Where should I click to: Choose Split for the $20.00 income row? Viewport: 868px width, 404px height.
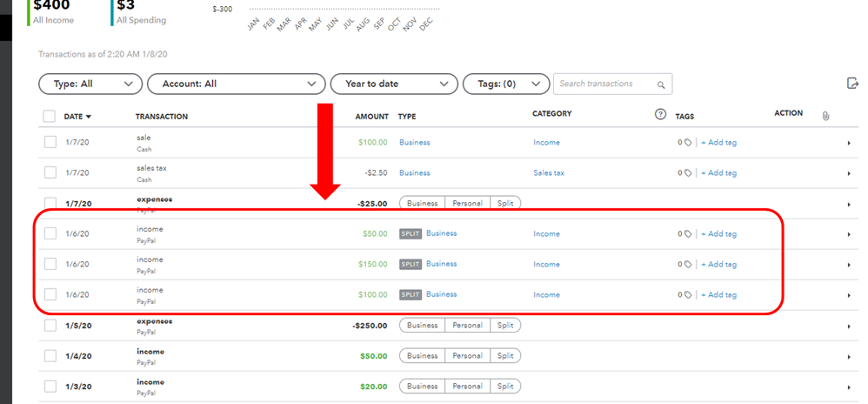[x=504, y=387]
